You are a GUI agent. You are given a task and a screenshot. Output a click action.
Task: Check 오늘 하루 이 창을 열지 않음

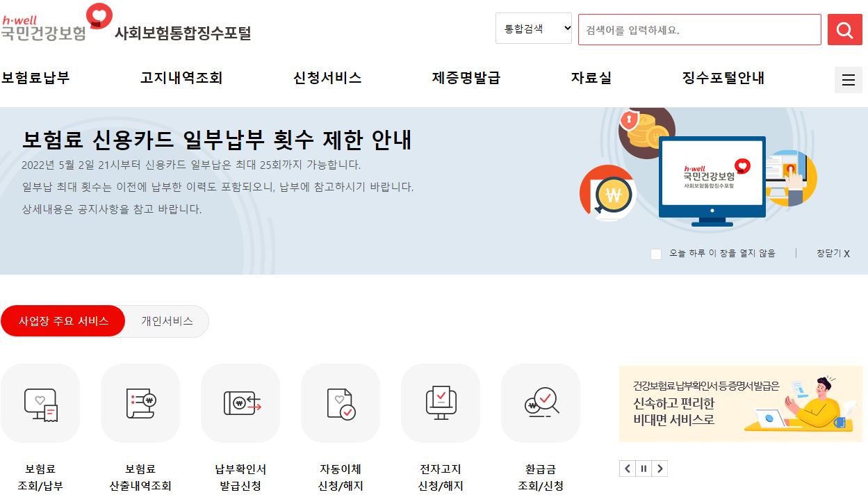click(656, 254)
